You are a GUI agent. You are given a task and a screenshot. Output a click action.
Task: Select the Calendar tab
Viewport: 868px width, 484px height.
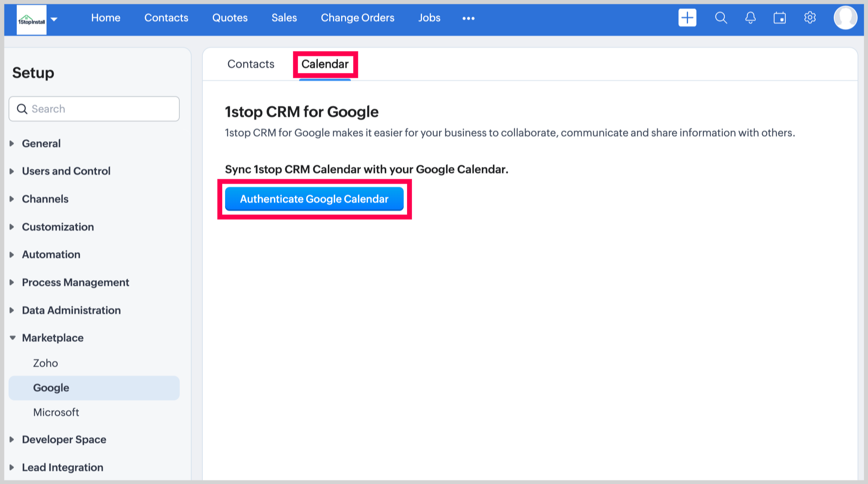point(325,64)
